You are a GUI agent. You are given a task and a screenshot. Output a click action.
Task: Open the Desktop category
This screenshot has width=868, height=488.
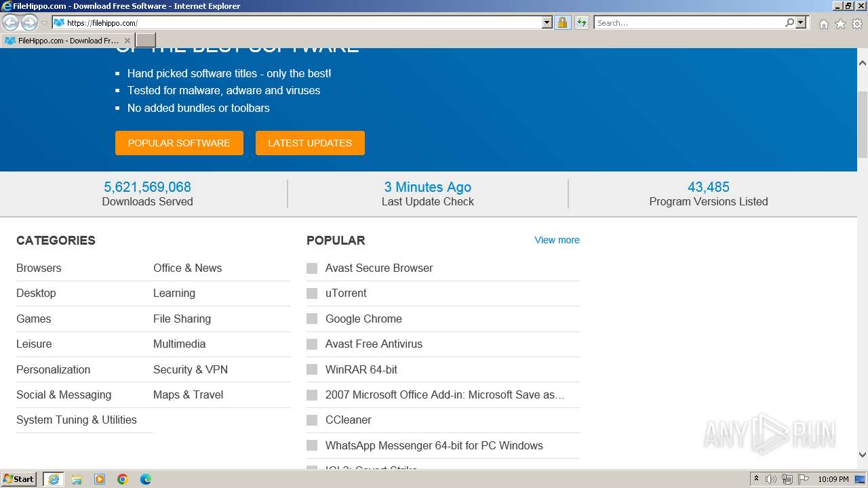click(36, 293)
